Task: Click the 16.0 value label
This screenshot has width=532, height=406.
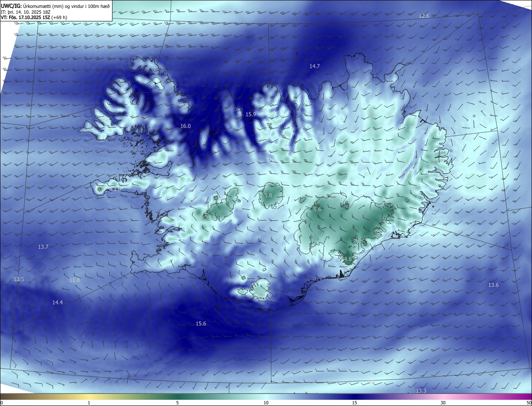Action: (x=185, y=126)
